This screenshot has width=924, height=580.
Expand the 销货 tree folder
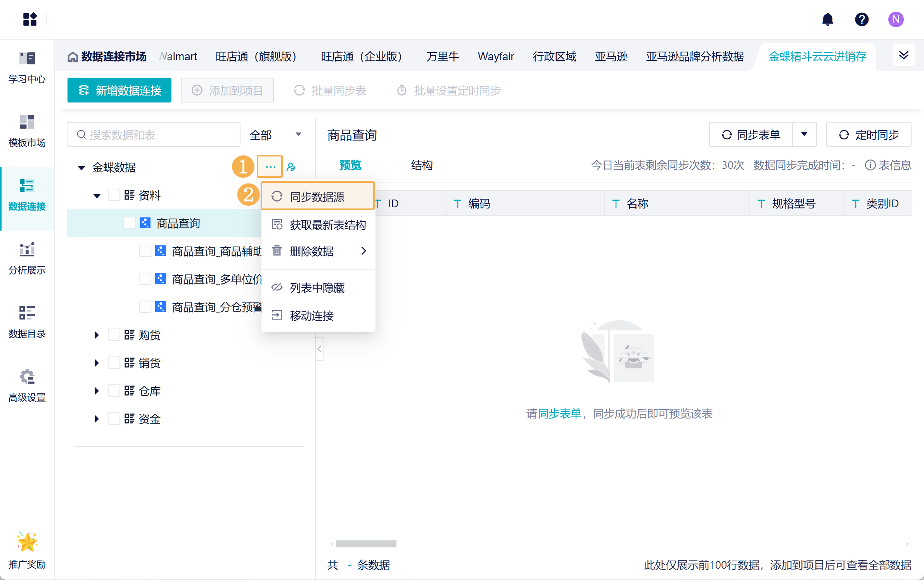pos(97,363)
